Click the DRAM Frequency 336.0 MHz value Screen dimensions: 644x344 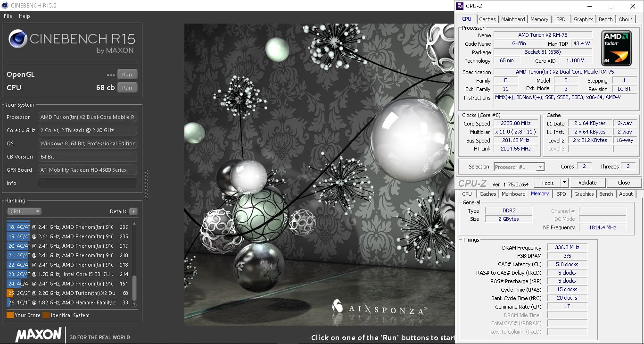click(568, 248)
